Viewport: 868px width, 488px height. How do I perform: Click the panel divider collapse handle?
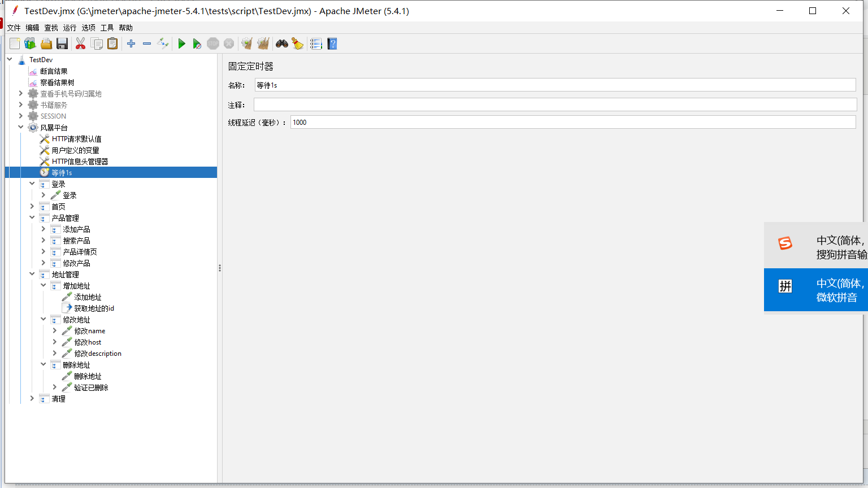[x=220, y=268]
